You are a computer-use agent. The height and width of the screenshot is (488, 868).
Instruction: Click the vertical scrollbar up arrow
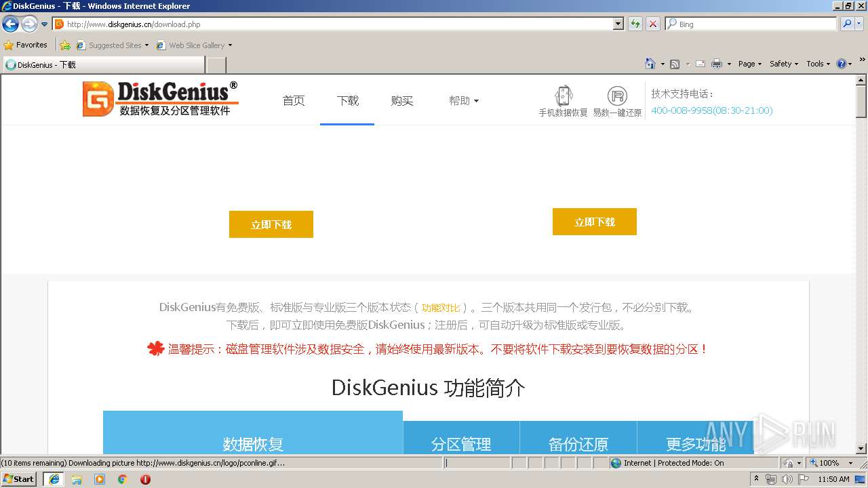tap(861, 81)
